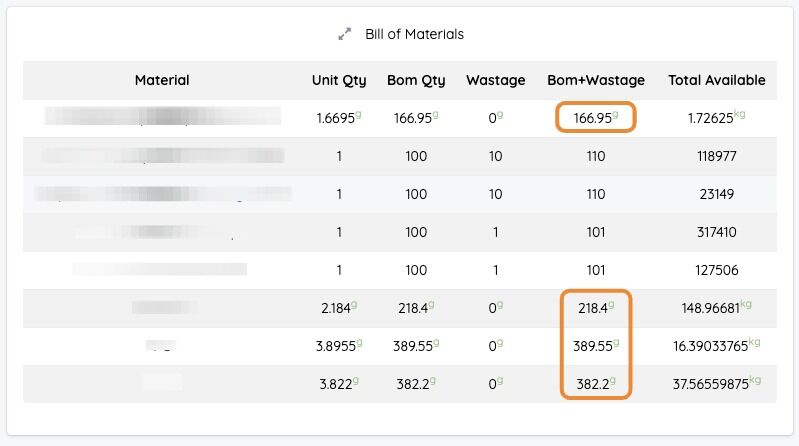Screen dimensions: 799x446
Task: Click the 148.96681kg Total Available value
Action: click(716, 309)
